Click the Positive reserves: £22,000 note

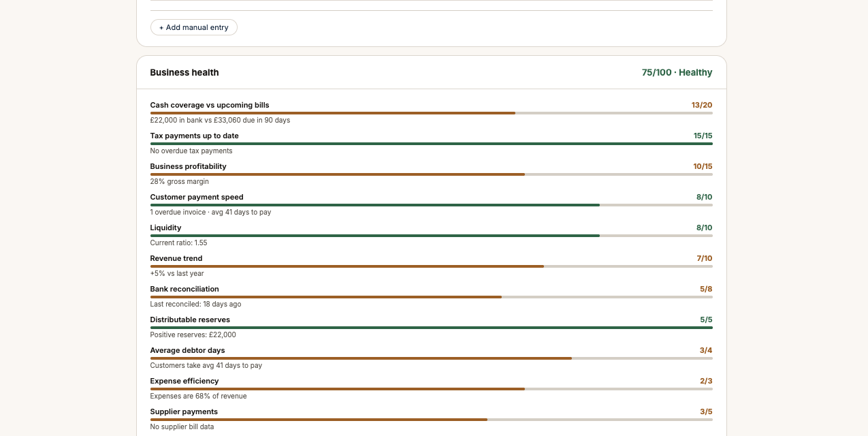(193, 334)
